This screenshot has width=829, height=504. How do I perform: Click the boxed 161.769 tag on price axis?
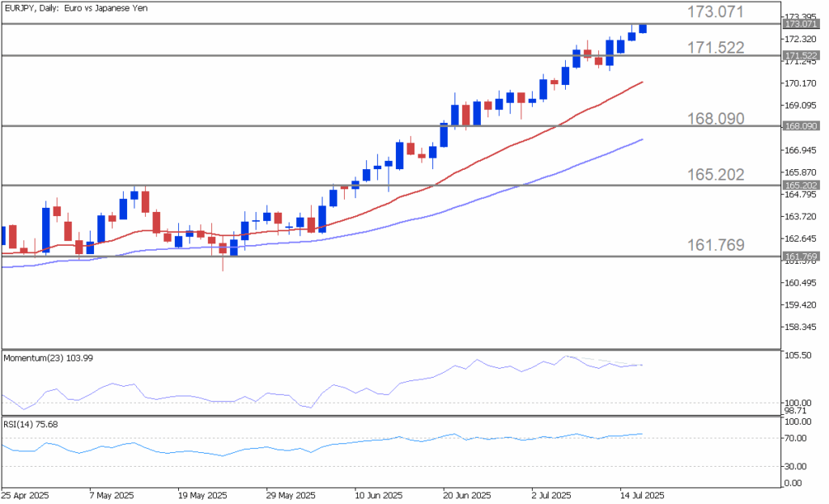pos(801,256)
